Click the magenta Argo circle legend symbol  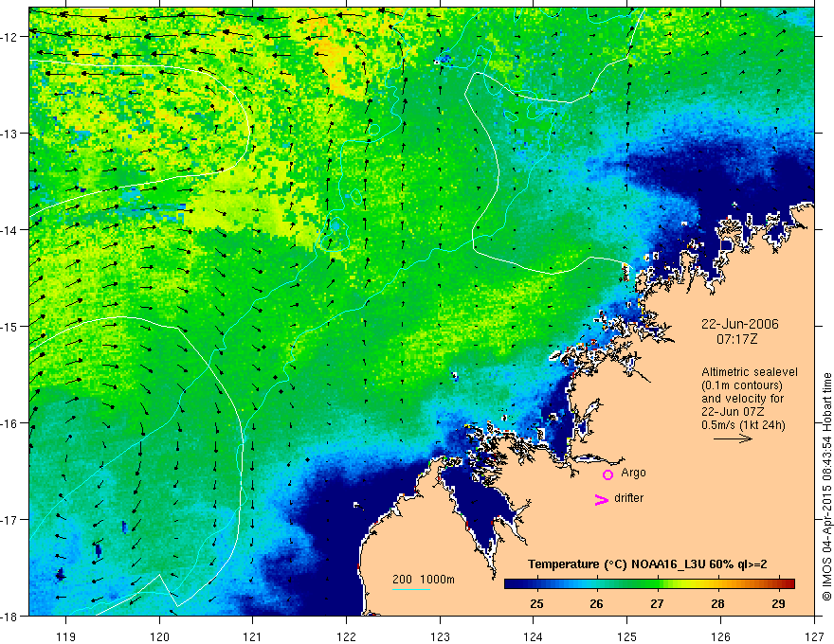607,474
